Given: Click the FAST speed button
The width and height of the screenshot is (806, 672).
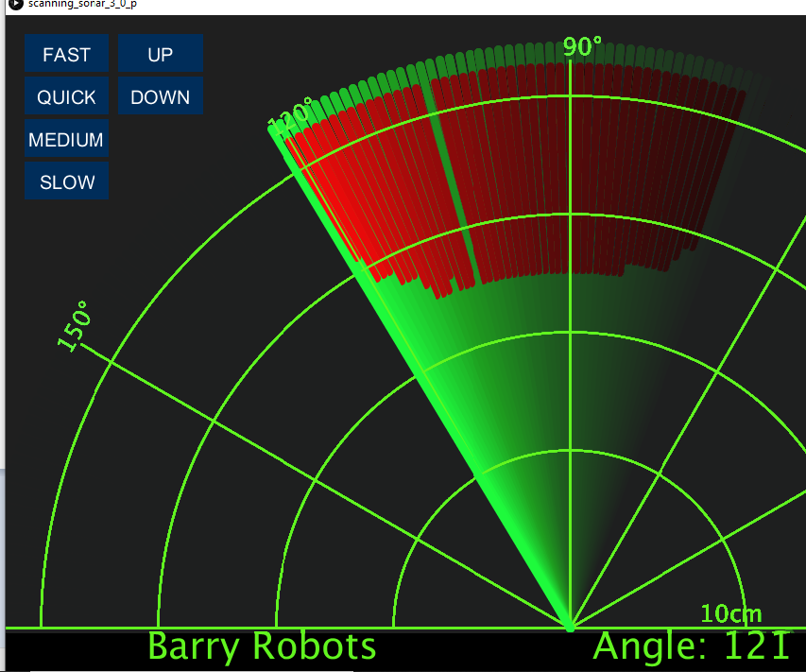Looking at the screenshot, I should tap(66, 53).
